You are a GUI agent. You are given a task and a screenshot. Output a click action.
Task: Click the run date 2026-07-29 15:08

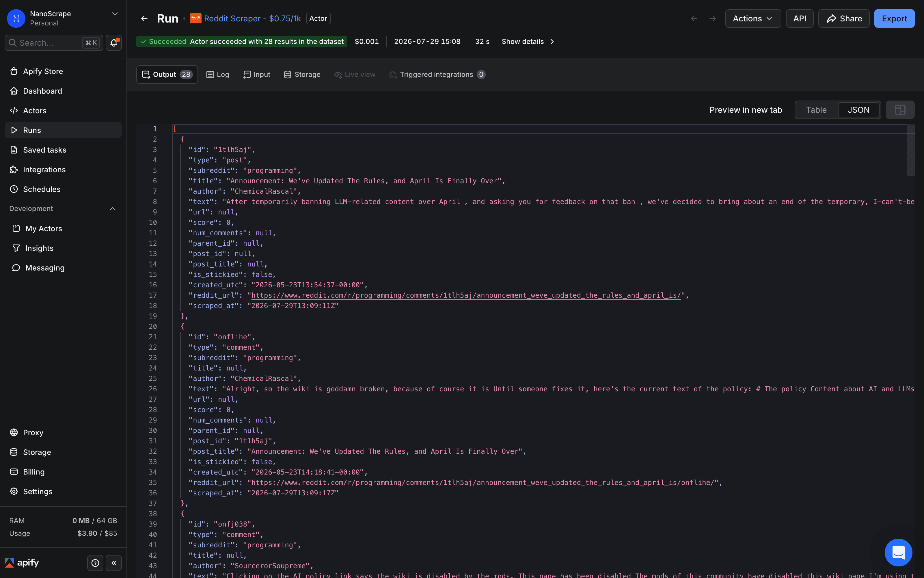[x=427, y=41]
